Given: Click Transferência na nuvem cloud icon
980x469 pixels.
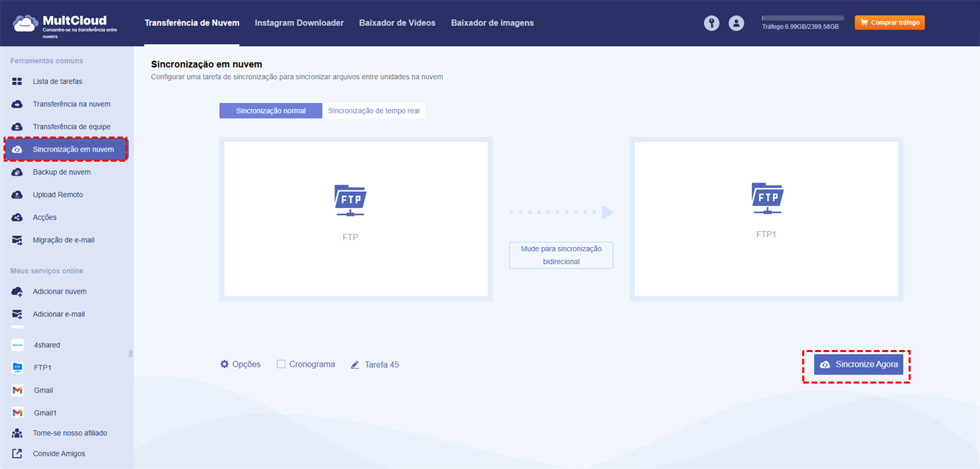Looking at the screenshot, I should 17,104.
